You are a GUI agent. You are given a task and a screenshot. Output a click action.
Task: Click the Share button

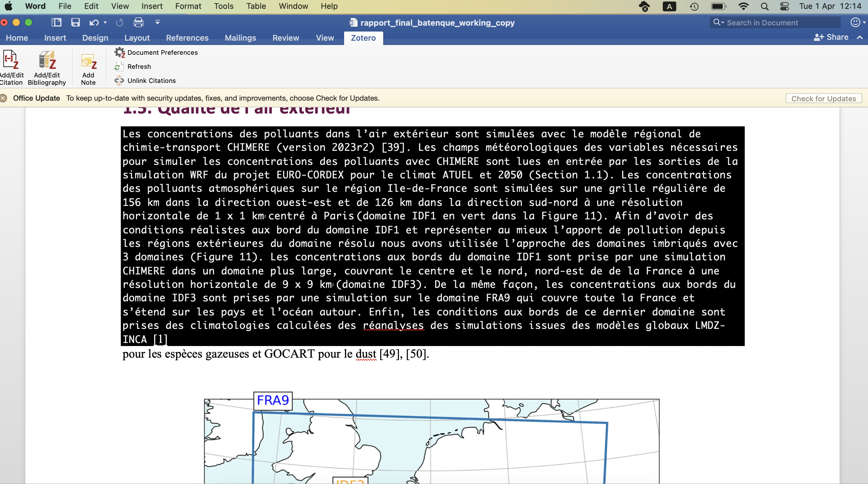831,37
